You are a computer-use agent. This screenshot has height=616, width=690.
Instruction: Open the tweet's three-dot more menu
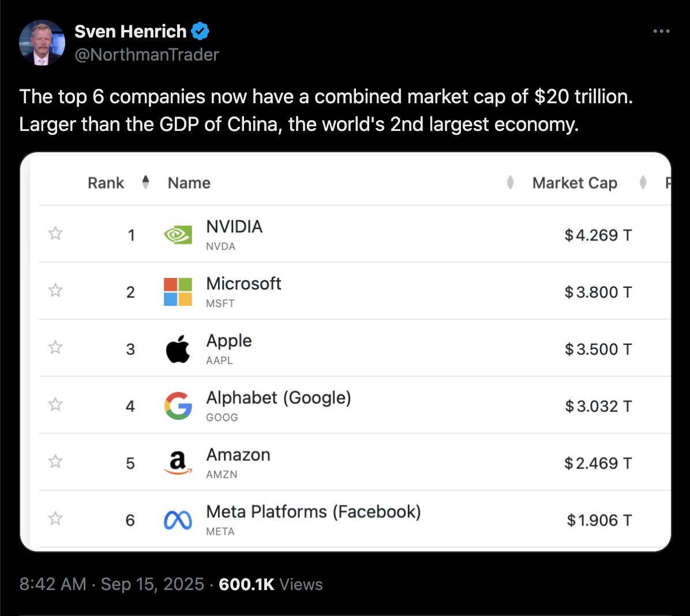coord(661,31)
